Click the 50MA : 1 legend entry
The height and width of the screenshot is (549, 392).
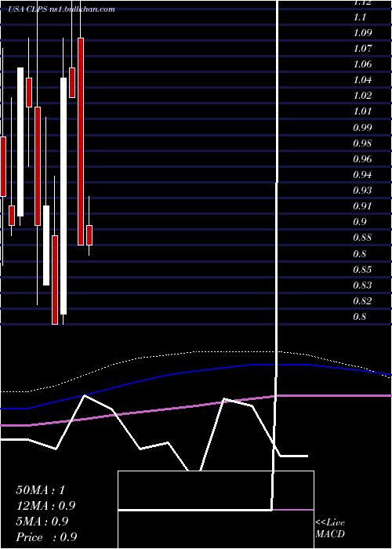point(41,490)
